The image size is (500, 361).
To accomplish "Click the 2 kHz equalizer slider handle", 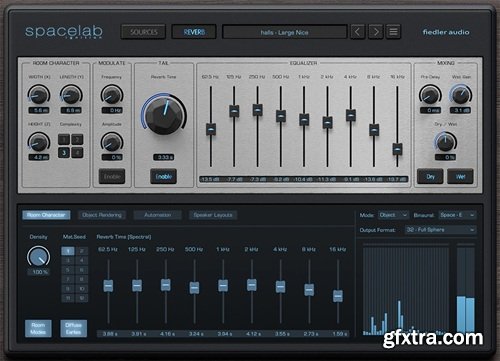I will tap(327, 122).
